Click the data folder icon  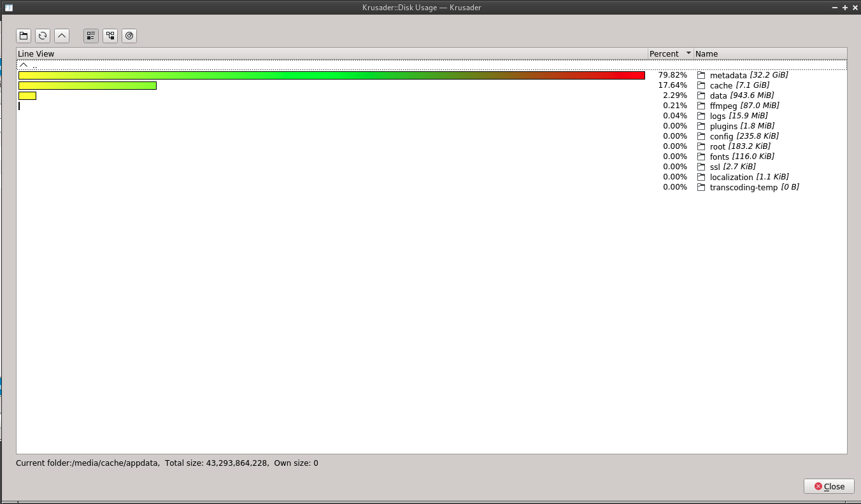point(701,95)
